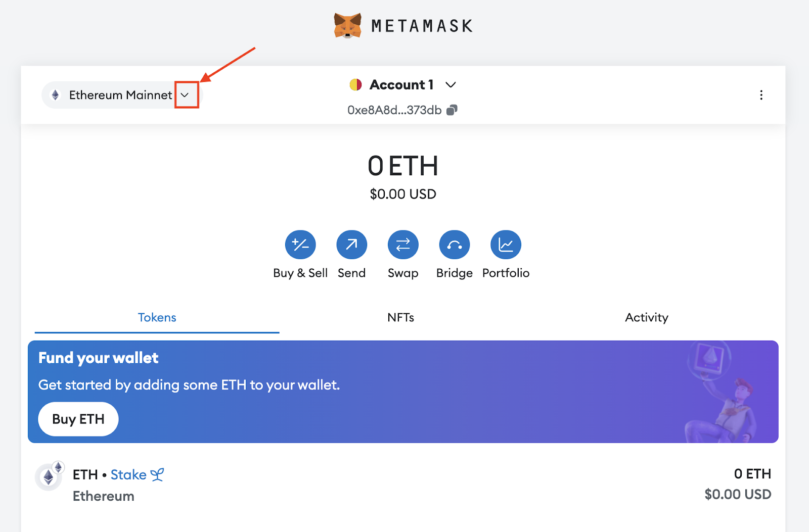809x532 pixels.
Task: Switch to the Tokens tab
Action: [x=157, y=318]
